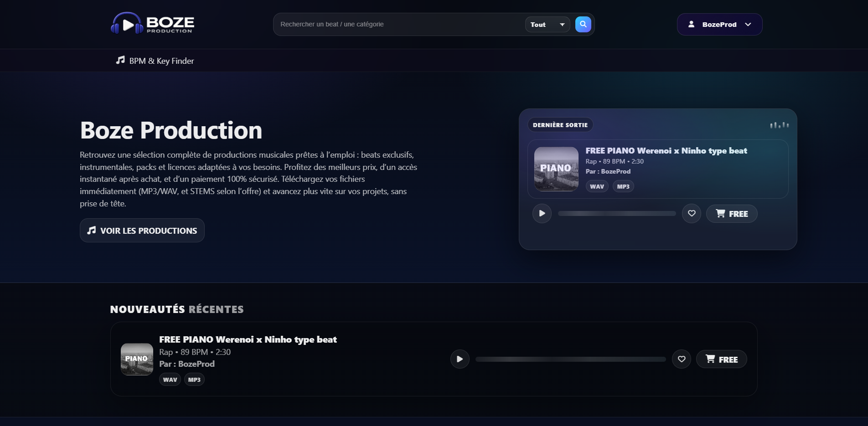Viewport: 868px width, 426px height.
Task: Click the Boze Production headphones logo
Action: [x=152, y=24]
